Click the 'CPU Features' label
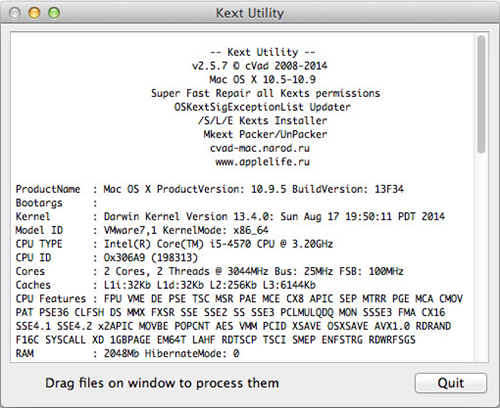 pyautogui.click(x=51, y=299)
